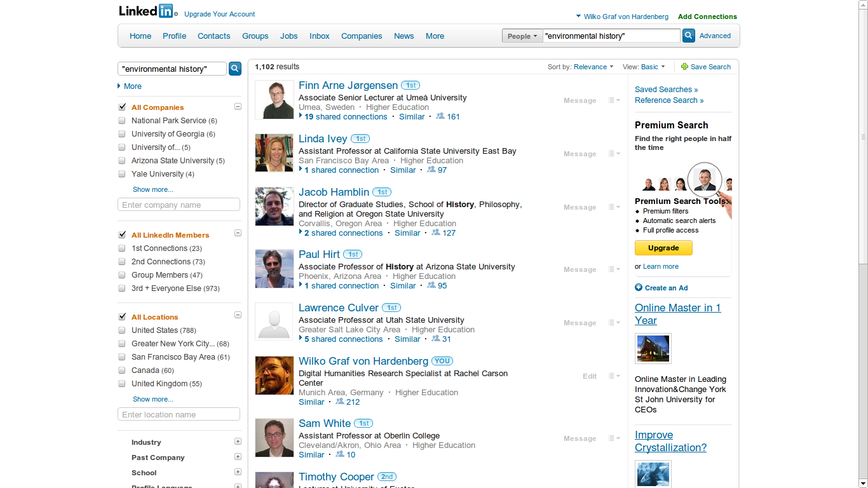This screenshot has height=488, width=868.
Task: Click the Online Master ad image
Action: pos(653,349)
